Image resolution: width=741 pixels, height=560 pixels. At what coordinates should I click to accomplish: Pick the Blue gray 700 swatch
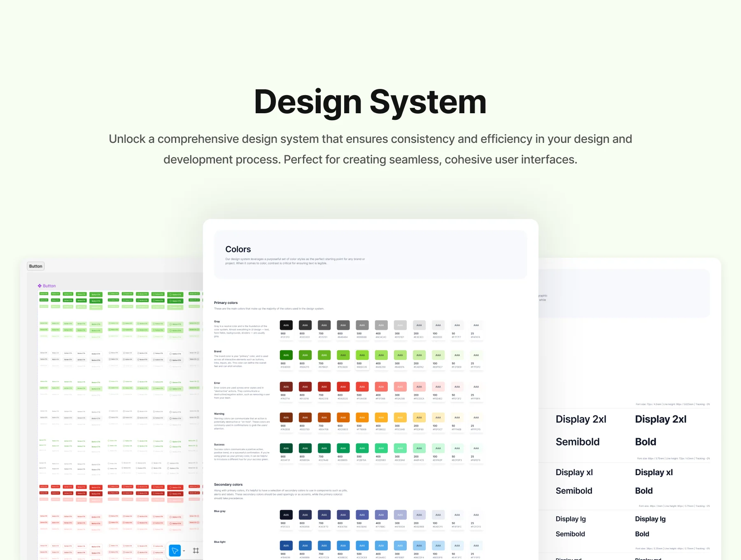[324, 515]
